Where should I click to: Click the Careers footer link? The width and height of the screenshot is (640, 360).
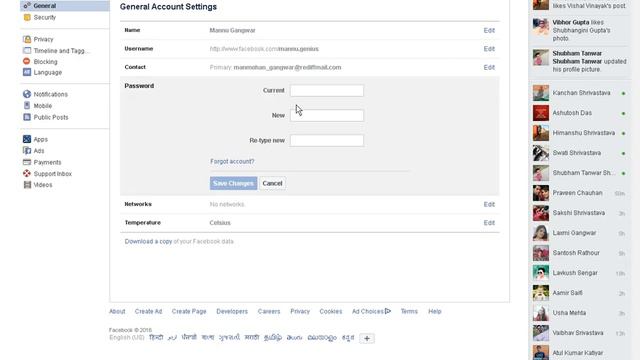click(269, 311)
